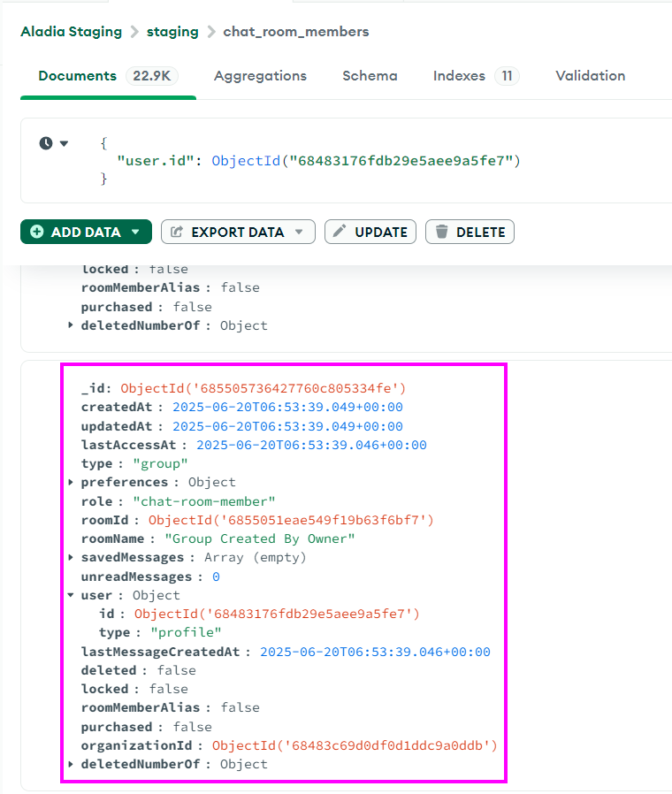The width and height of the screenshot is (672, 794).
Task: Click the export icon on EXPORT DATA
Action: pos(176,232)
